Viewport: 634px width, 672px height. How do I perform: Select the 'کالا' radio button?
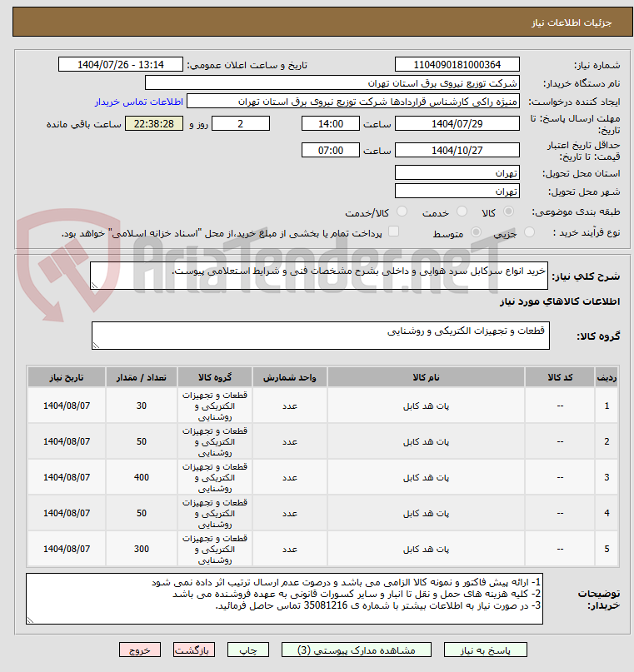tap(508, 212)
